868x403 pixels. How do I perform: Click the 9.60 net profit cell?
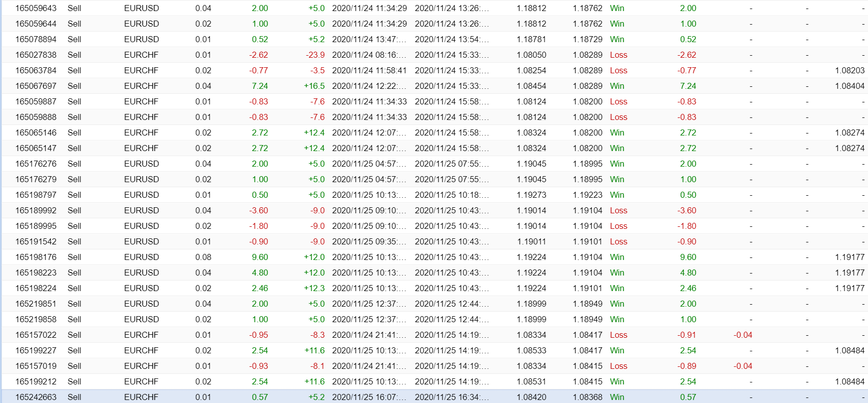pos(688,257)
